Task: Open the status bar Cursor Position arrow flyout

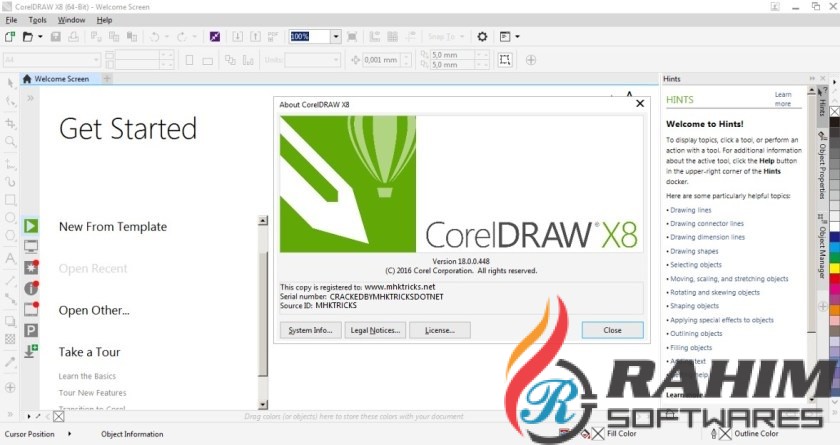Action: tap(69, 434)
